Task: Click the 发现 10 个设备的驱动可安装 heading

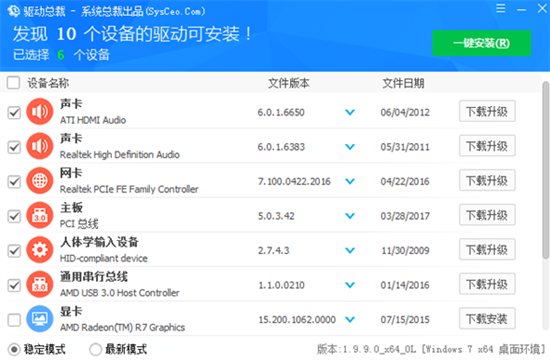Action: click(x=132, y=34)
